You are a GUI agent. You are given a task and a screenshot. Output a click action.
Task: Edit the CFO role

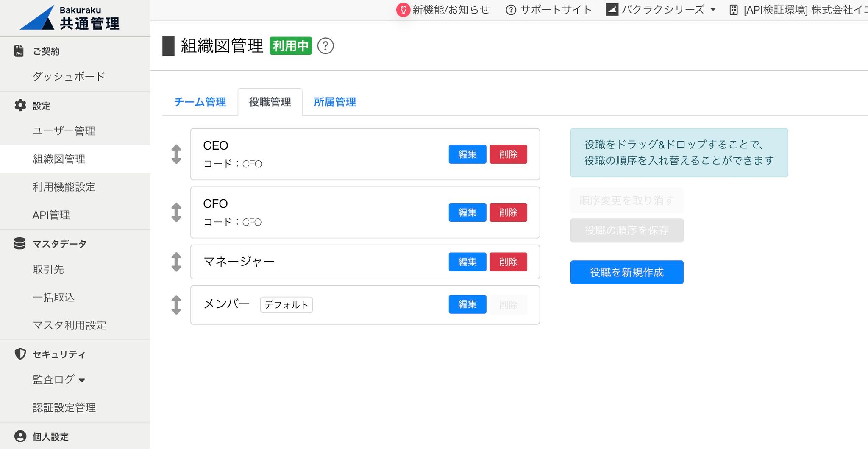click(x=467, y=212)
